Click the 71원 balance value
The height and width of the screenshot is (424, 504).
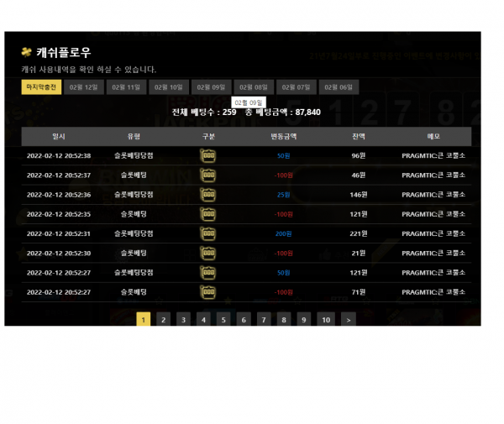tap(359, 292)
